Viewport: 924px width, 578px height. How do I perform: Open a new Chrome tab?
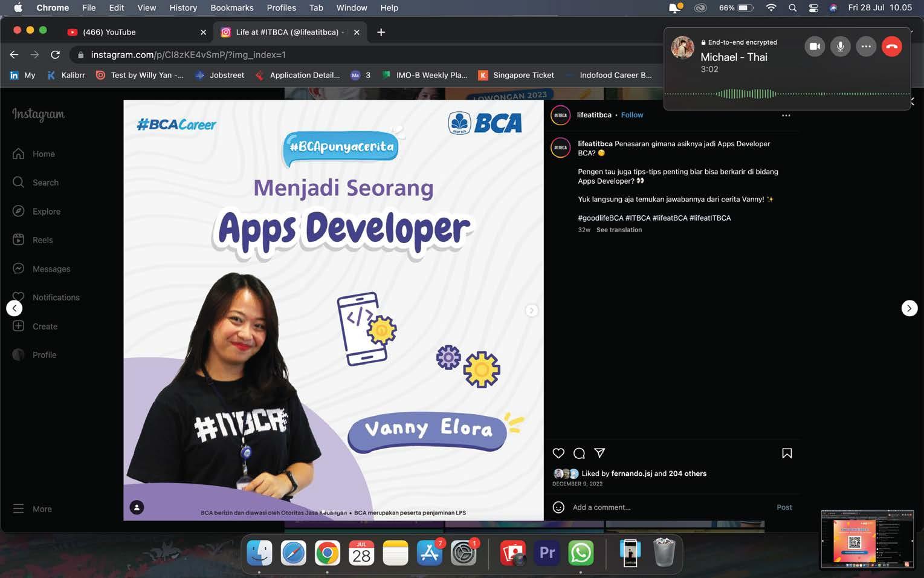(x=381, y=32)
